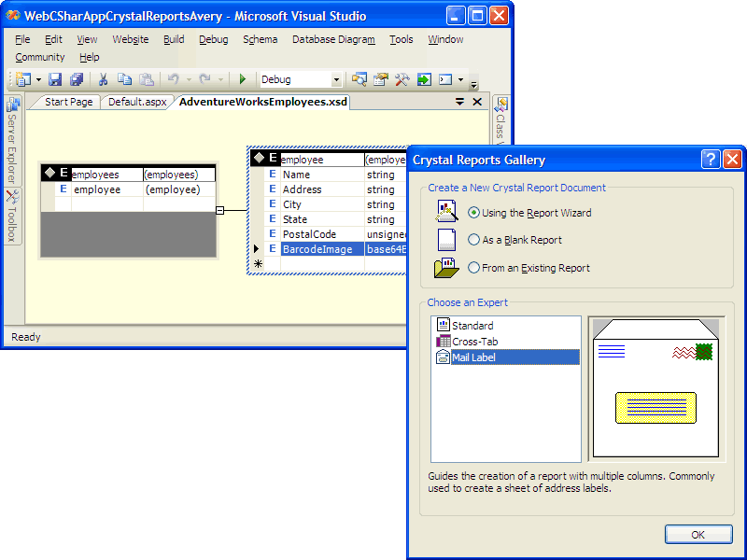Open the Schema menu
The width and height of the screenshot is (747, 560).
260,39
